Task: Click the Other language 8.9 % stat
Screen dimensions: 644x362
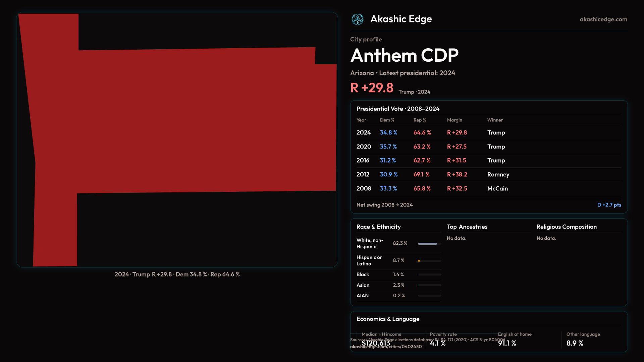Action: click(x=575, y=343)
